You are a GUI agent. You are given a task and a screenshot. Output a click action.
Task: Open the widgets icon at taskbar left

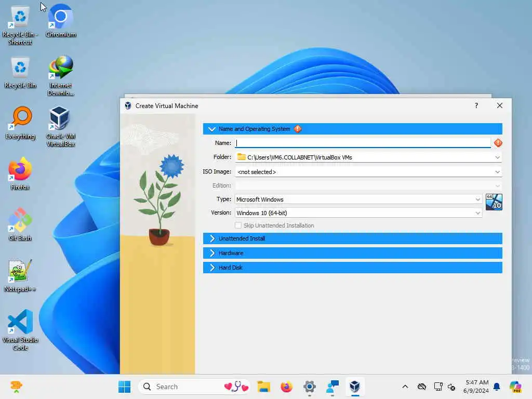click(16, 387)
